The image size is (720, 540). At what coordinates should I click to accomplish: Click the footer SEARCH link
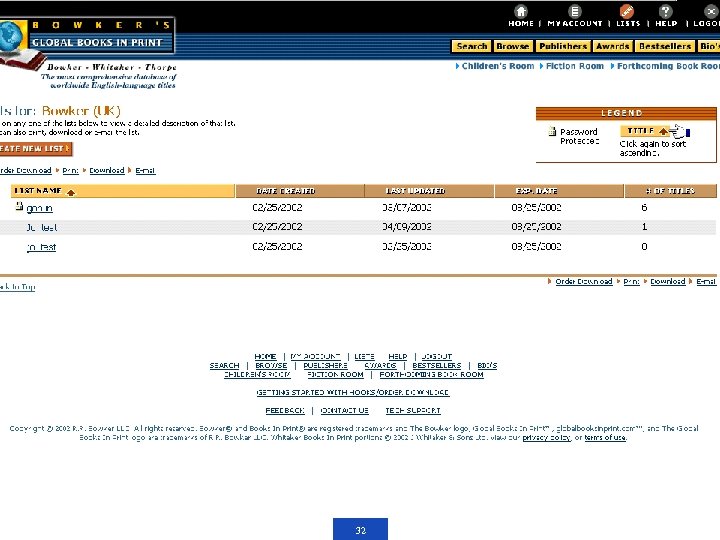(x=225, y=366)
